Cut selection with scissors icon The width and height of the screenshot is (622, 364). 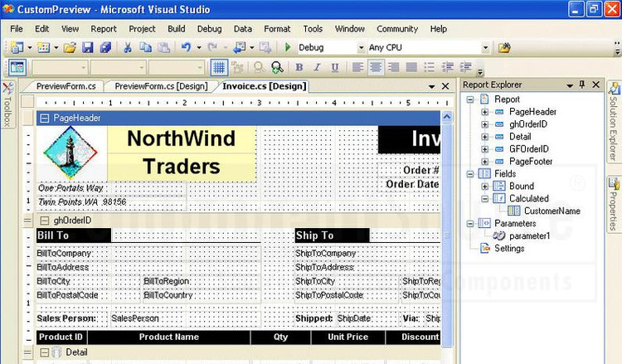click(x=128, y=47)
